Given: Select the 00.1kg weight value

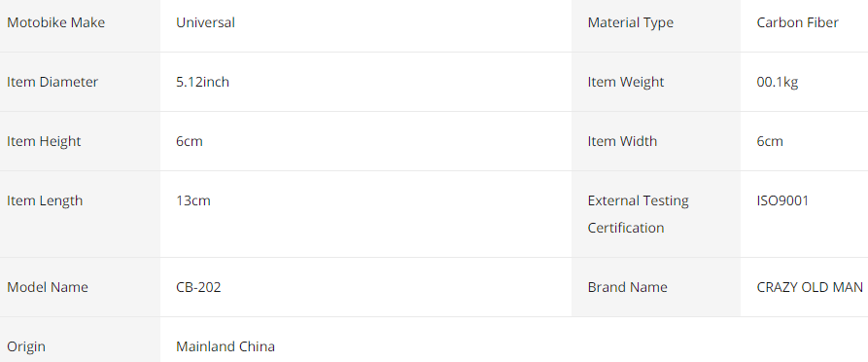Looking at the screenshot, I should click(x=778, y=82).
